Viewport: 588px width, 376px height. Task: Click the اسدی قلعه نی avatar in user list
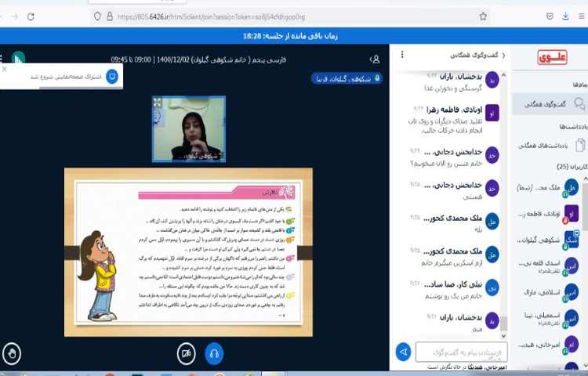tap(572, 266)
